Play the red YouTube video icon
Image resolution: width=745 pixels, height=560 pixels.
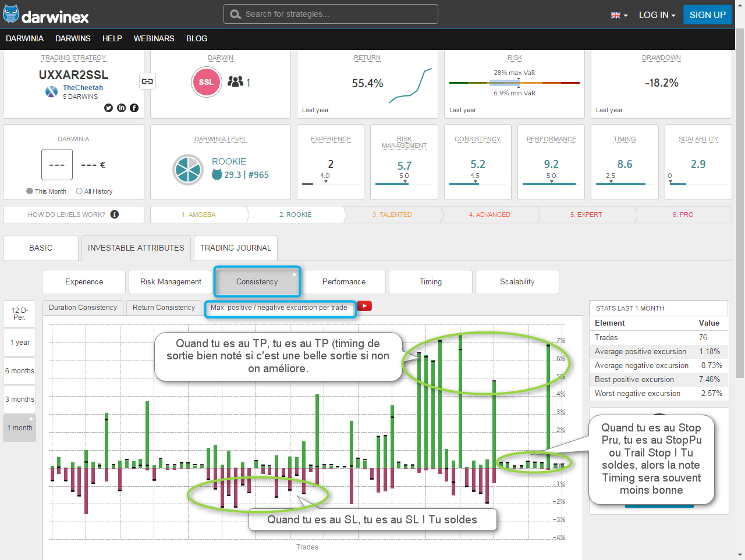(x=364, y=306)
